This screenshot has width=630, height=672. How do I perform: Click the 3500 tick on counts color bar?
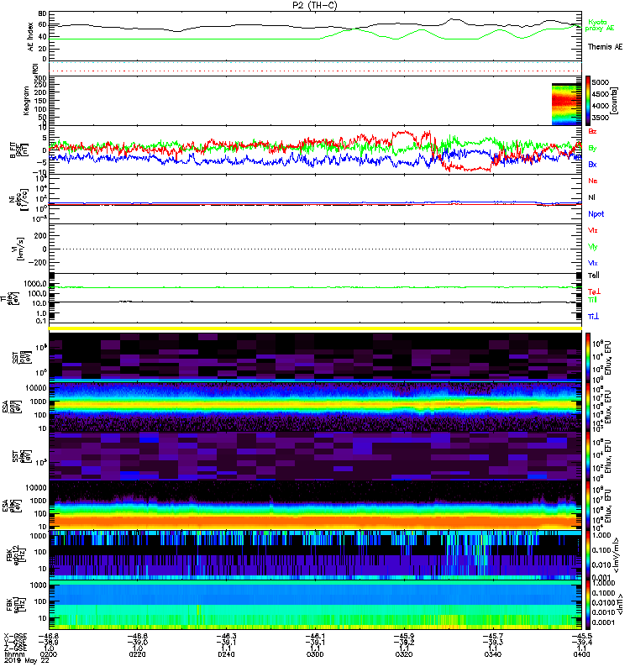click(x=600, y=118)
